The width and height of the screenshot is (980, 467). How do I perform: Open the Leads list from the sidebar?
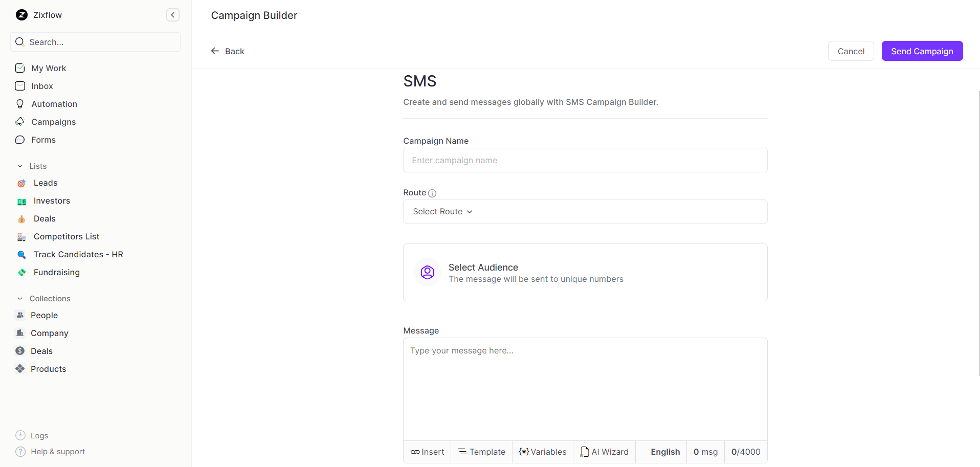coord(46,183)
